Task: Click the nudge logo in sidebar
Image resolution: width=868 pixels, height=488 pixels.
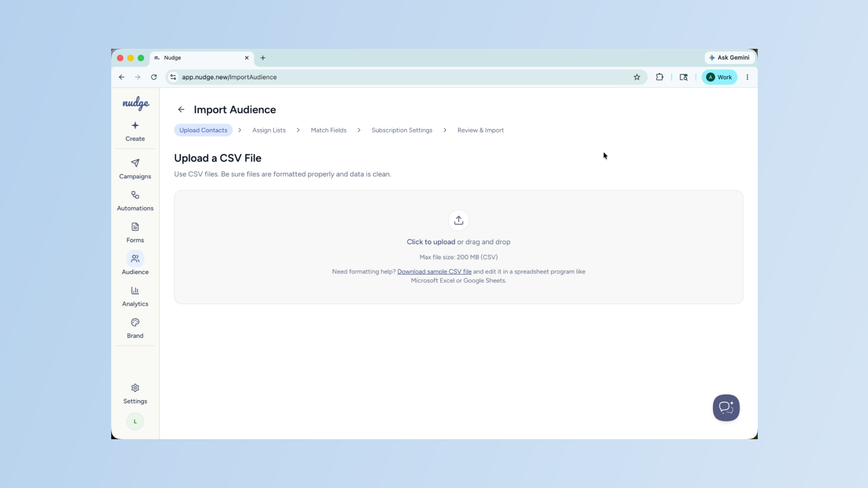Action: click(x=136, y=103)
